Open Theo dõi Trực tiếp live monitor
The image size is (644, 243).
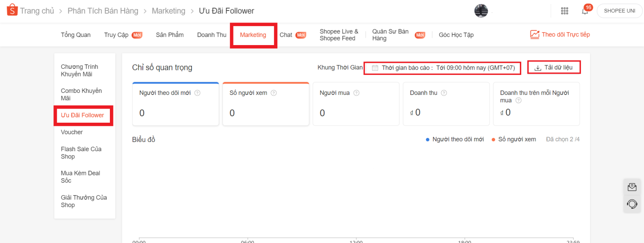560,35
